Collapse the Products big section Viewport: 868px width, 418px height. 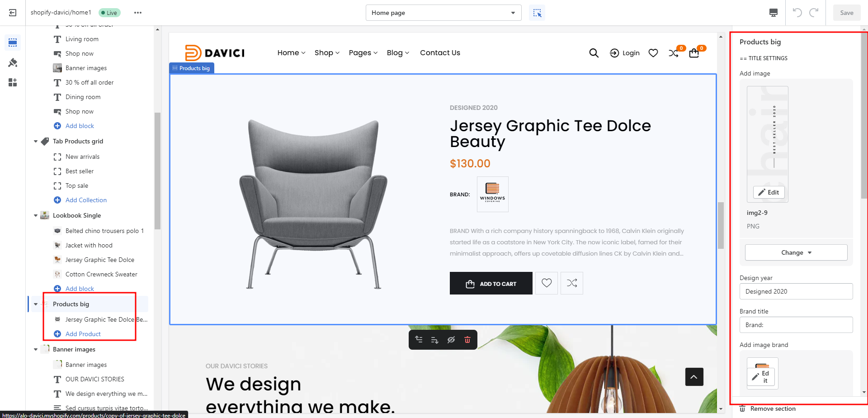36,304
